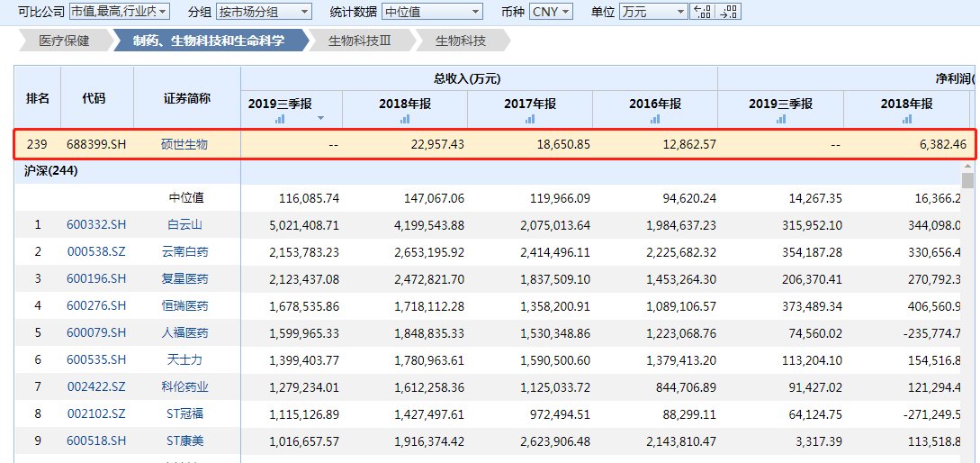Select the 医疗保健 breadcrumb tab
The height and width of the screenshot is (463, 980).
pyautogui.click(x=65, y=41)
